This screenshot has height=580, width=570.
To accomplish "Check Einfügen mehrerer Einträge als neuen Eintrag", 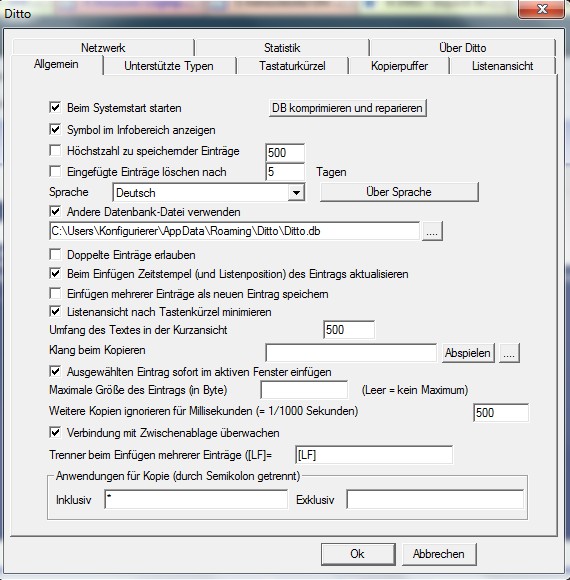I will pos(55,294).
